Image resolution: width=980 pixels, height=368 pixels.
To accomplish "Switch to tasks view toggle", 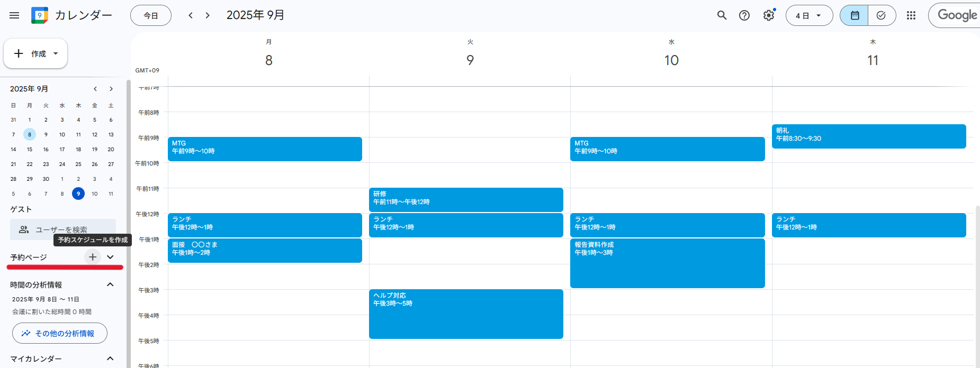I will [882, 15].
